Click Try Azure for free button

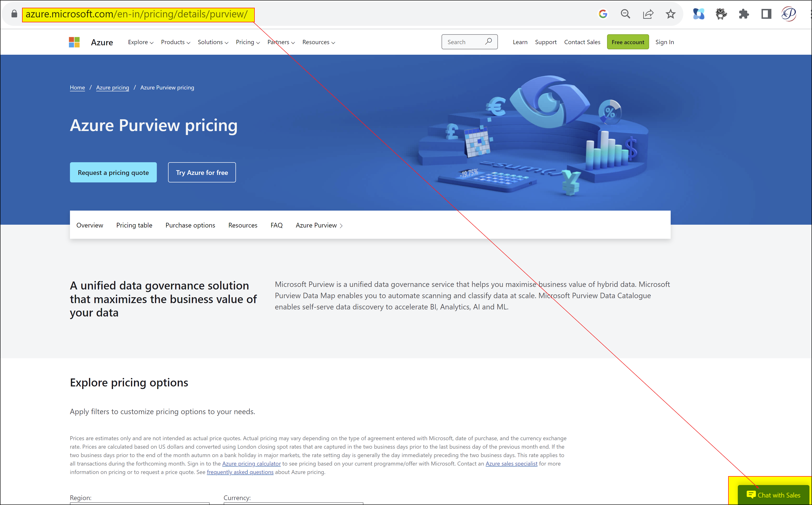click(x=202, y=172)
